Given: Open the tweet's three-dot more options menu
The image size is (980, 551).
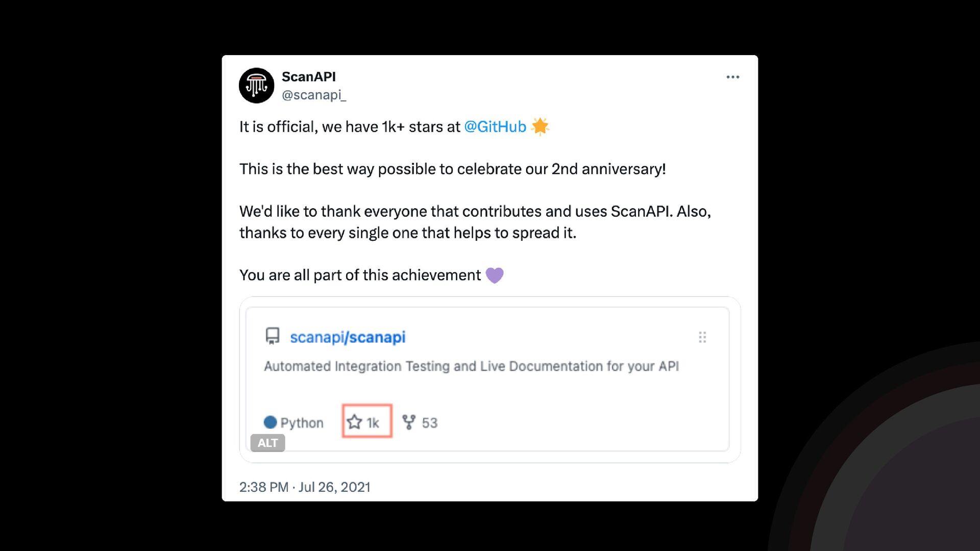Looking at the screenshot, I should [732, 77].
